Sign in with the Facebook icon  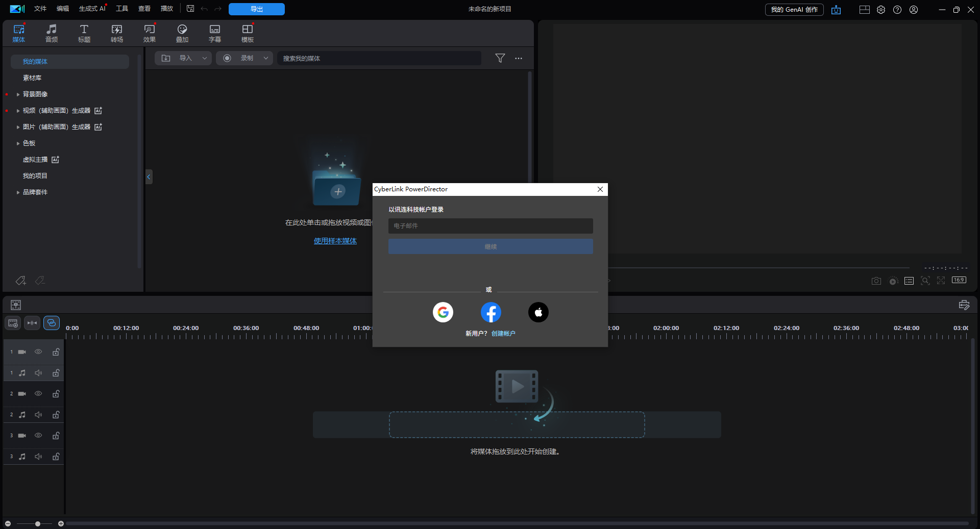491,312
